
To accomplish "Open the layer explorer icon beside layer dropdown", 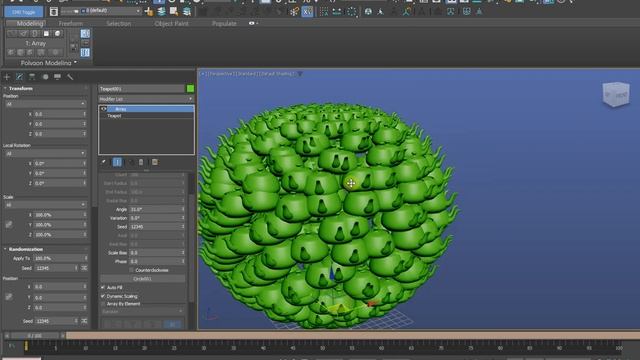I will coord(54,11).
